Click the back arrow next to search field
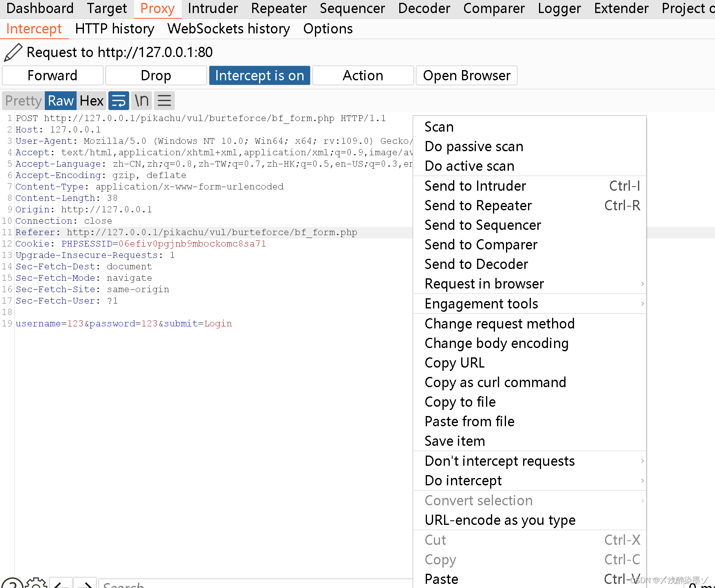This screenshot has height=588, width=715. (61, 583)
